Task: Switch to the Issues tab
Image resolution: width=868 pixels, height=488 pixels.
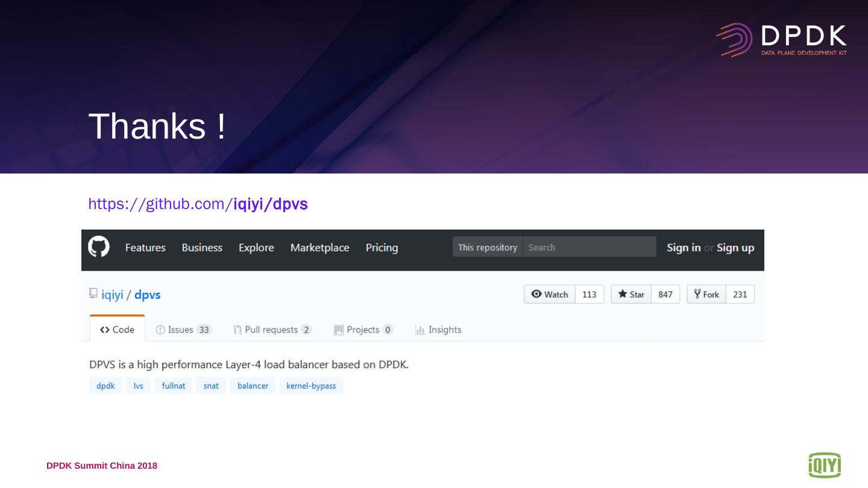Action: [183, 330]
